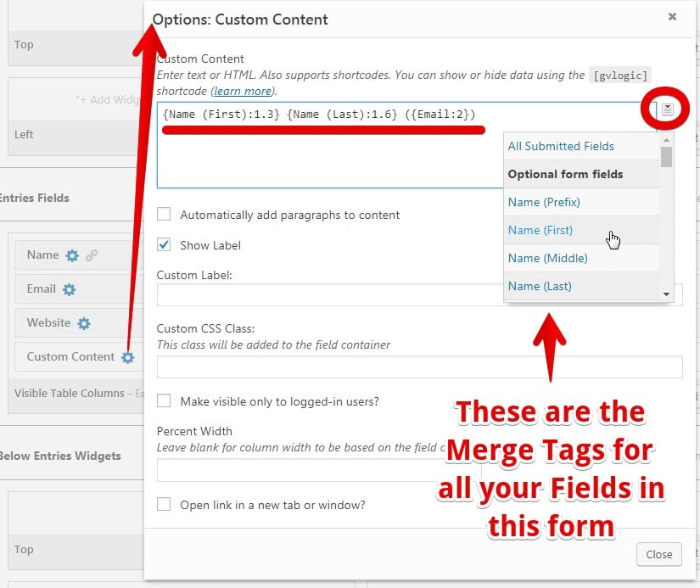This screenshot has height=588, width=700.
Task: Uncheck the Show Label checkbox
Action: [x=164, y=245]
